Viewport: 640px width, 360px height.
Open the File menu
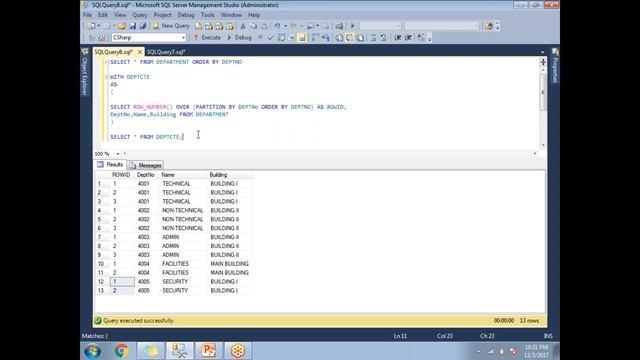(x=87, y=15)
